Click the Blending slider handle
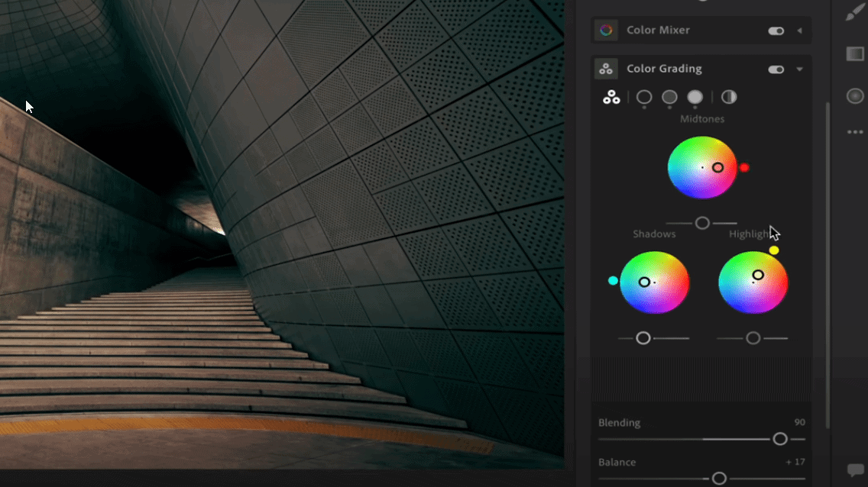This screenshot has width=868, height=487. tap(780, 439)
